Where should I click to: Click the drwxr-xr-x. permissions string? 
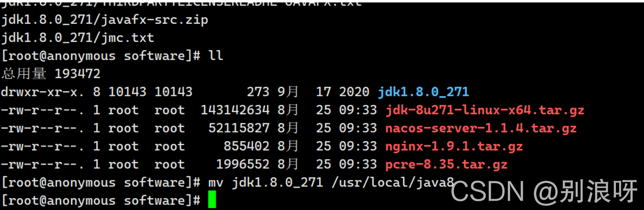(42, 92)
